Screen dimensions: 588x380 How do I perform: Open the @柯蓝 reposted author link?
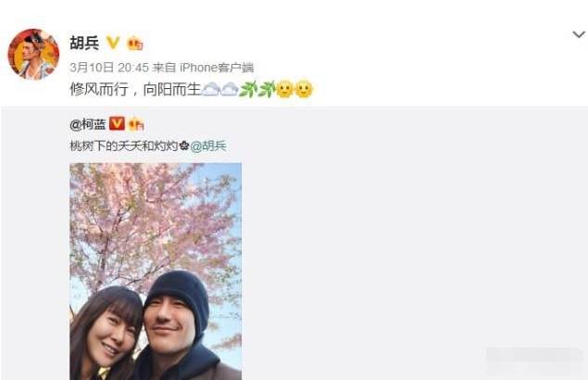[x=88, y=124]
